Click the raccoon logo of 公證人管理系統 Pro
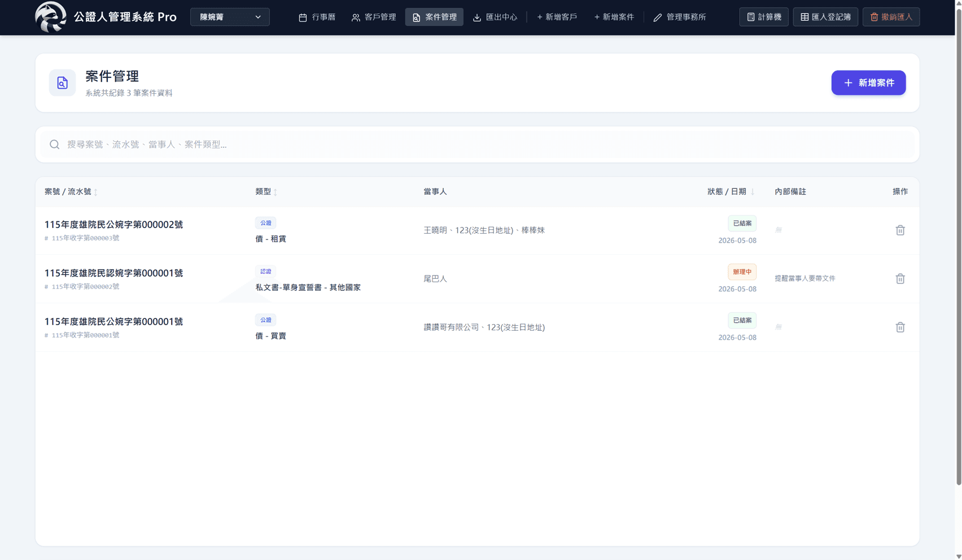Image resolution: width=962 pixels, height=560 pixels. click(51, 17)
